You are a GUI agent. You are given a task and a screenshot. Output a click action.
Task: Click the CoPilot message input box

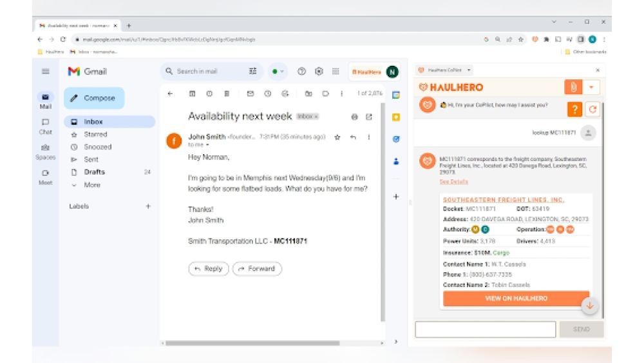coord(485,329)
